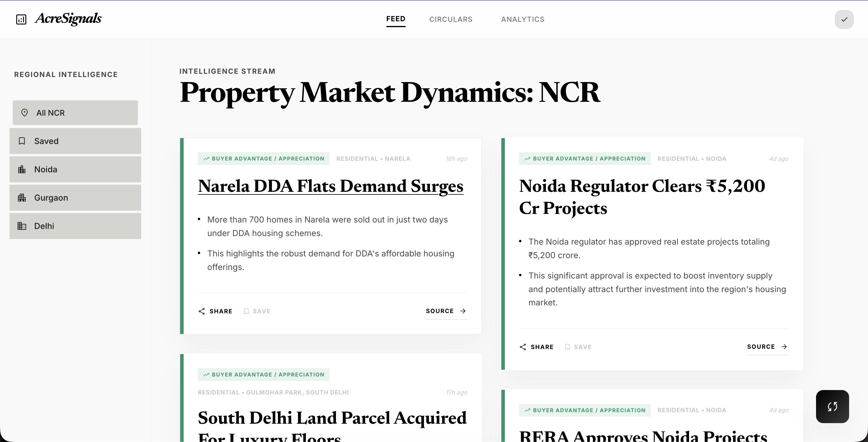Click the bookmark icon beside Saved
The height and width of the screenshot is (442, 868).
(22, 141)
